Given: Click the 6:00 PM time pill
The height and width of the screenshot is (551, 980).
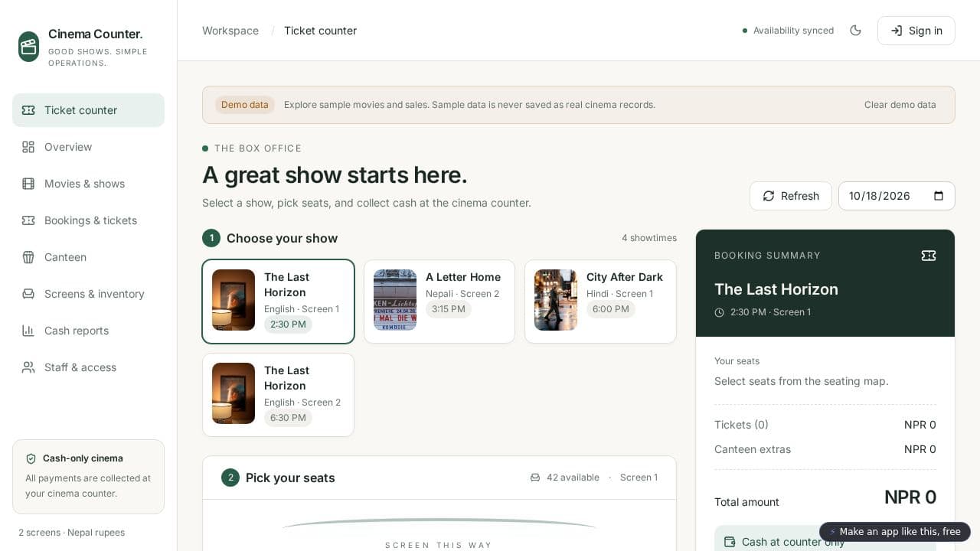Looking at the screenshot, I should pos(610,309).
